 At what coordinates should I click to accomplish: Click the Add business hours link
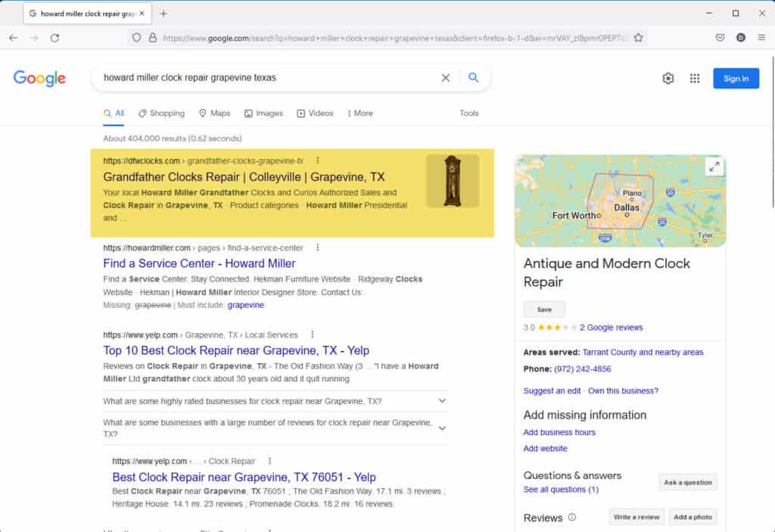(559, 432)
